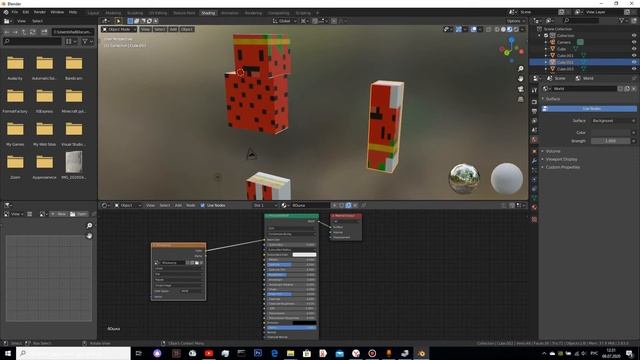Viewport: 640px width, 360px height.
Task: Switch to Material Preview shading mode
Action: [509, 29]
